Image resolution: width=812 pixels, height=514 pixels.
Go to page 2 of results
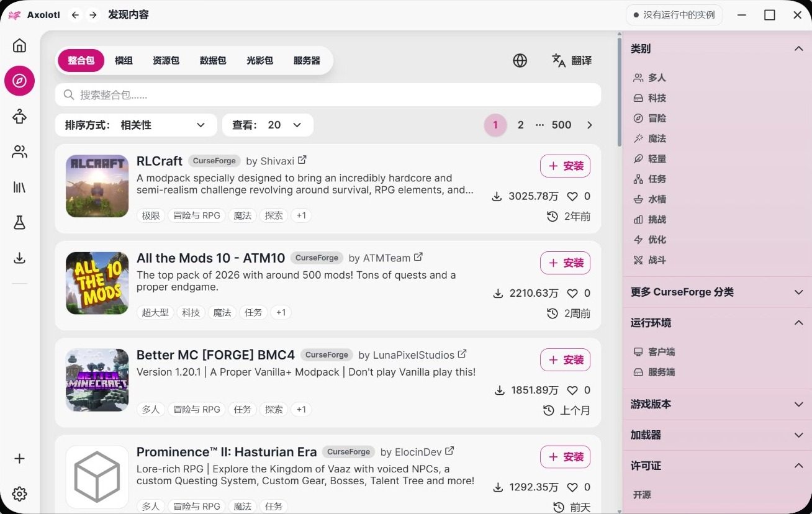(x=521, y=125)
